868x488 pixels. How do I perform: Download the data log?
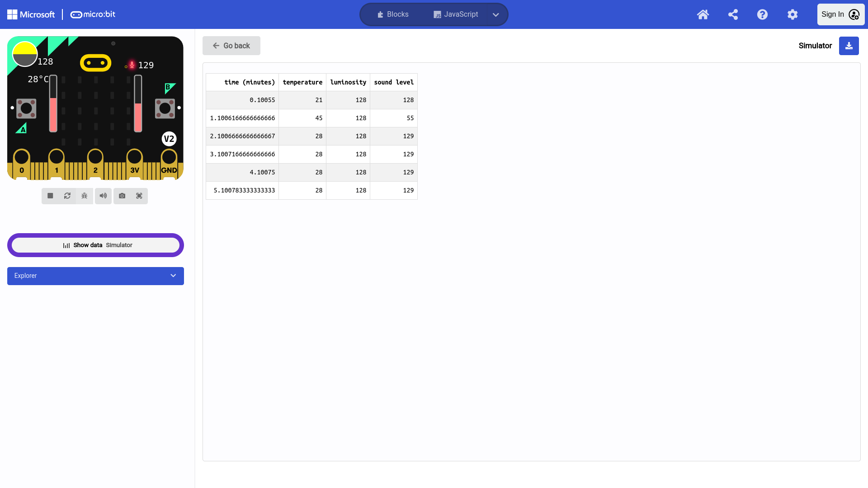[x=849, y=46]
